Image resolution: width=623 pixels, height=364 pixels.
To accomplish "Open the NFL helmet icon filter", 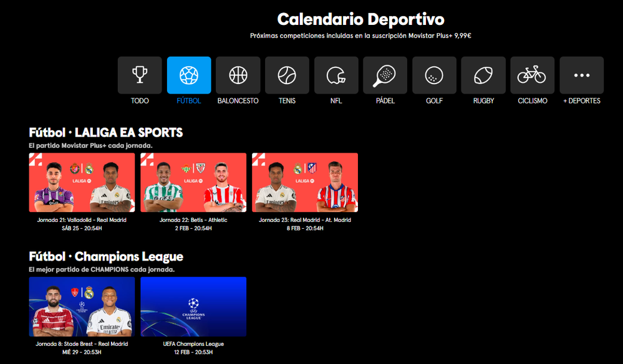I will coord(336,75).
